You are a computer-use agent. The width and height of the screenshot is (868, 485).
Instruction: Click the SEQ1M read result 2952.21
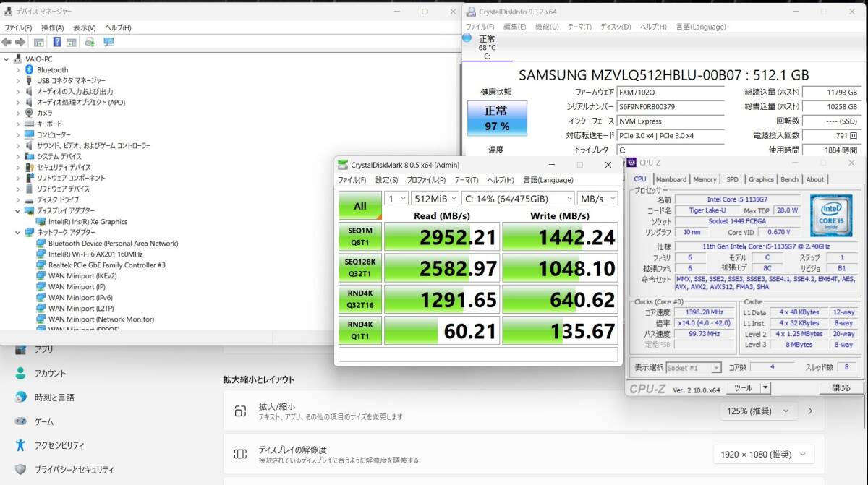[441, 236]
